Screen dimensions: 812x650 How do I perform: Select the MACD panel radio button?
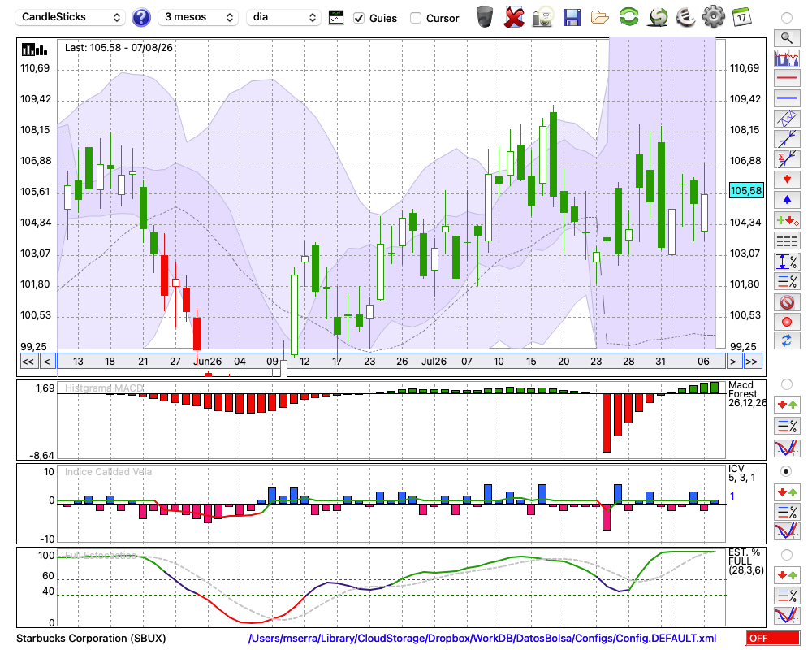click(x=787, y=384)
